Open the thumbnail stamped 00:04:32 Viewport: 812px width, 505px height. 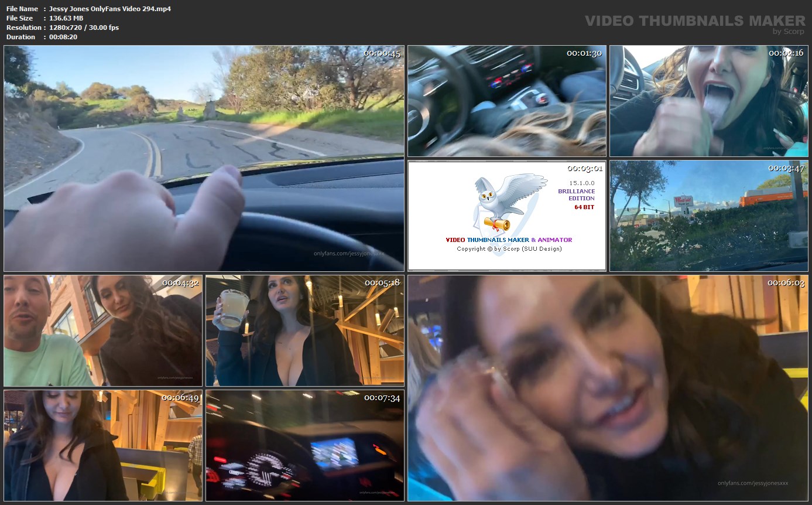coord(103,330)
